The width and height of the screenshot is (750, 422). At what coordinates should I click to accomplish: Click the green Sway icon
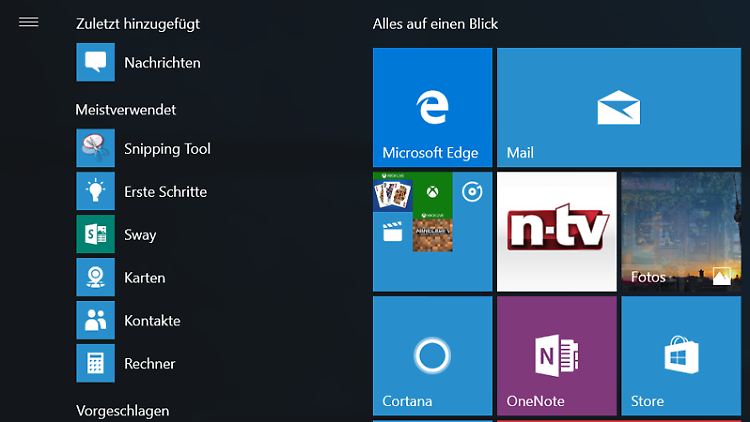point(96,234)
